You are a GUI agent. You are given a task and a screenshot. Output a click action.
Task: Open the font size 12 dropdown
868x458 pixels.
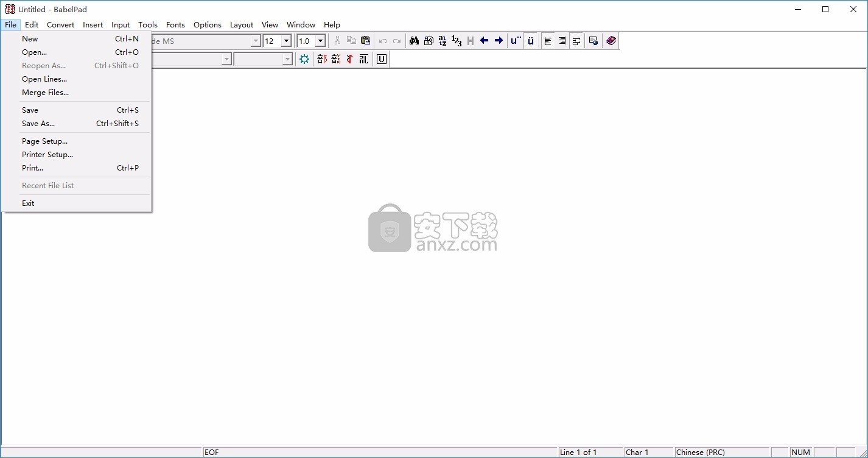pyautogui.click(x=286, y=41)
